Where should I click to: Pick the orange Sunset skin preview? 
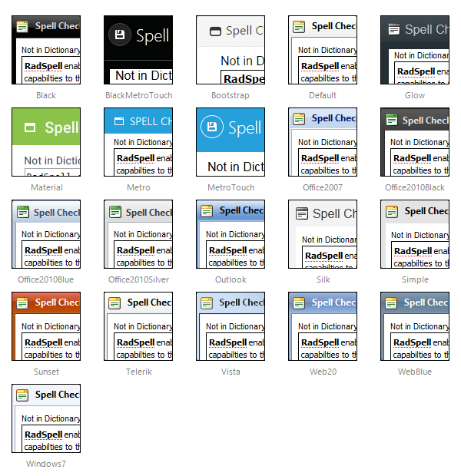click(46, 326)
